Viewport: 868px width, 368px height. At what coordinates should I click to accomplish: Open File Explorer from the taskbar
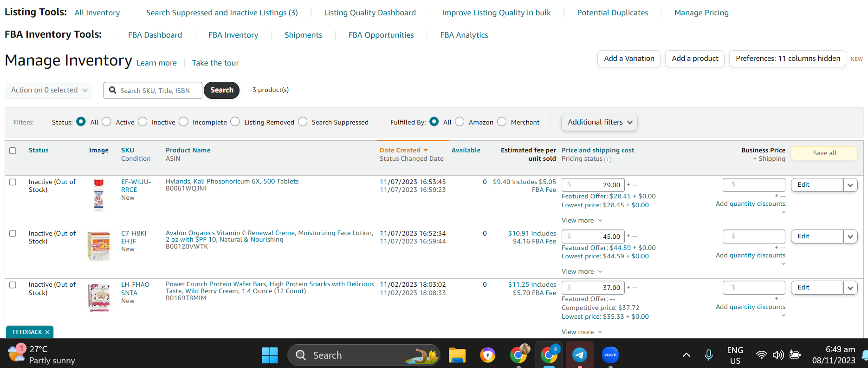point(457,355)
